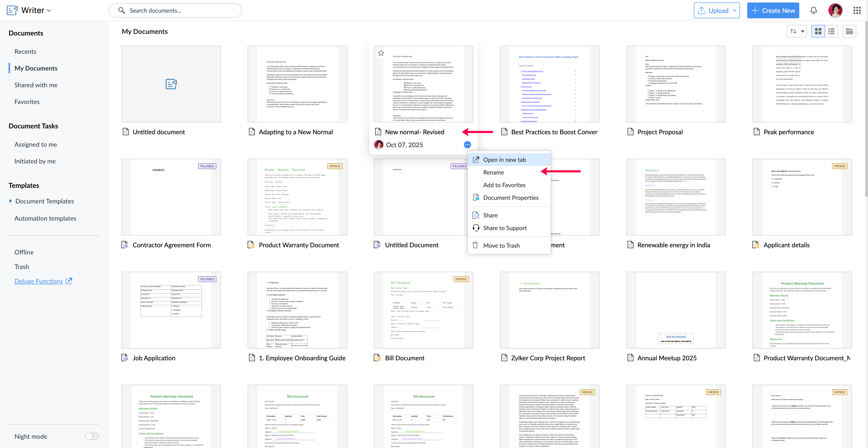
Task: Open the user profile avatar
Action: (835, 10)
